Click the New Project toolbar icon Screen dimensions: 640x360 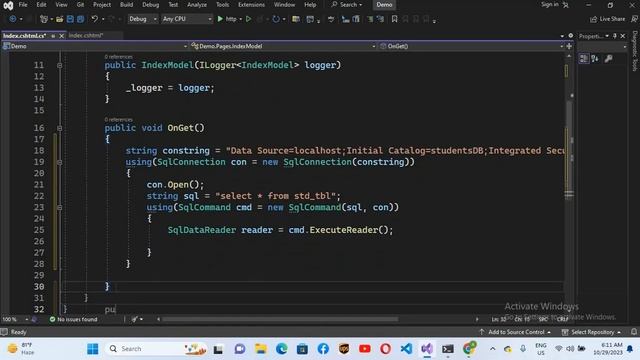click(x=44, y=19)
